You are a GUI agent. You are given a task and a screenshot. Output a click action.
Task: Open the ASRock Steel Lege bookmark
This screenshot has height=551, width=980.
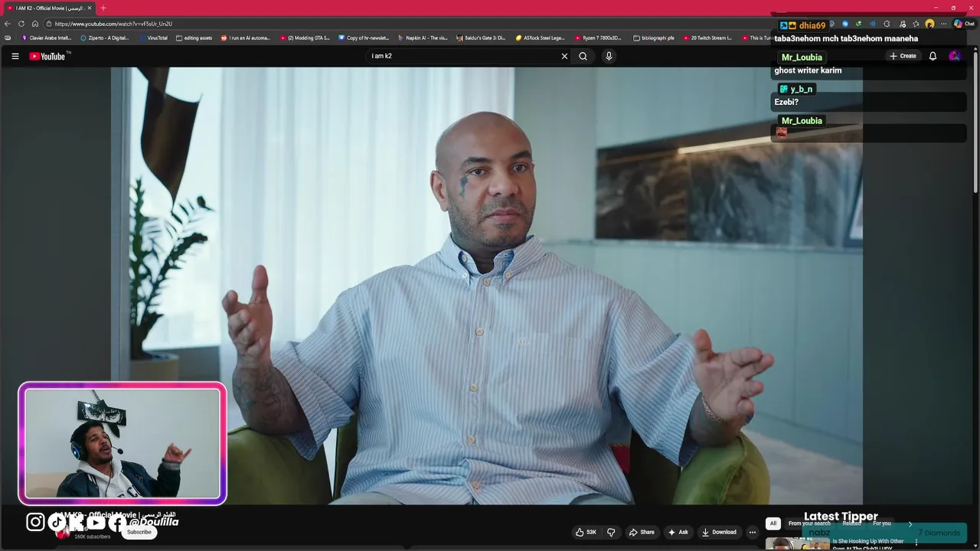pos(540,37)
